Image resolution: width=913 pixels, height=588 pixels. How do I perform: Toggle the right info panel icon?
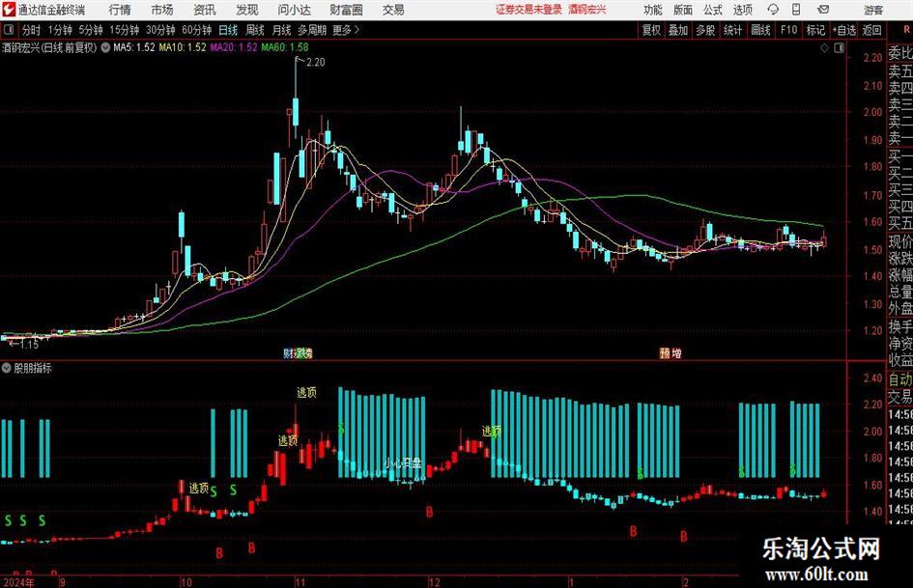[839, 48]
